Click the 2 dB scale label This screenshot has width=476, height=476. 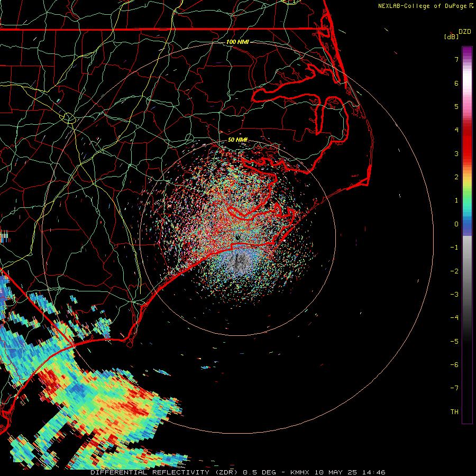tap(456, 177)
